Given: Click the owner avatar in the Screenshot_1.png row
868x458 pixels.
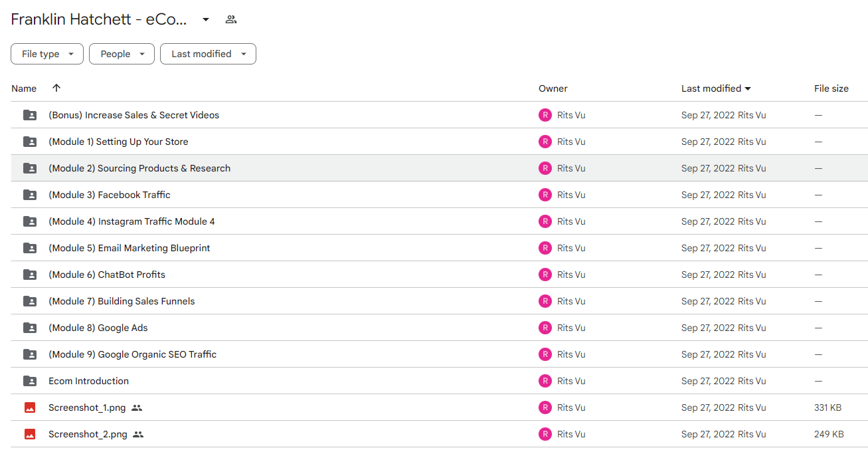Looking at the screenshot, I should 545,407.
